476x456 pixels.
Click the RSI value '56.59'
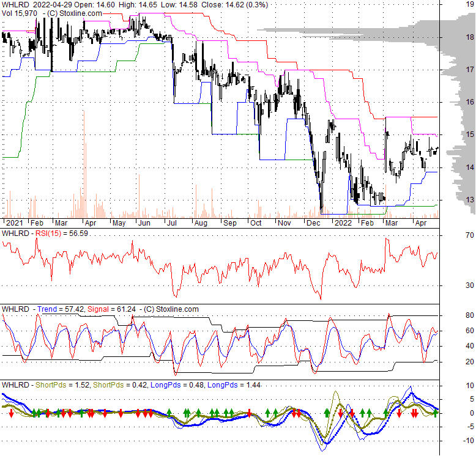coord(78,234)
